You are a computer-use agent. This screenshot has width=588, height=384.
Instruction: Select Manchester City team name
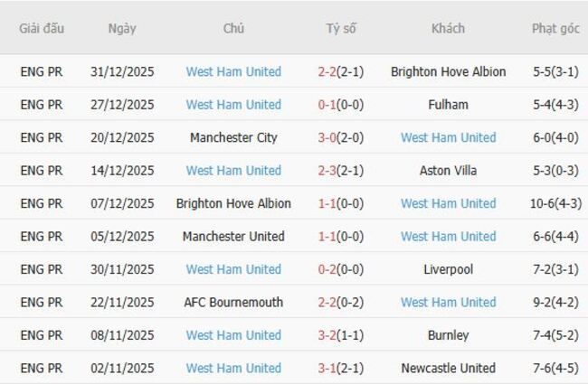[233, 137]
